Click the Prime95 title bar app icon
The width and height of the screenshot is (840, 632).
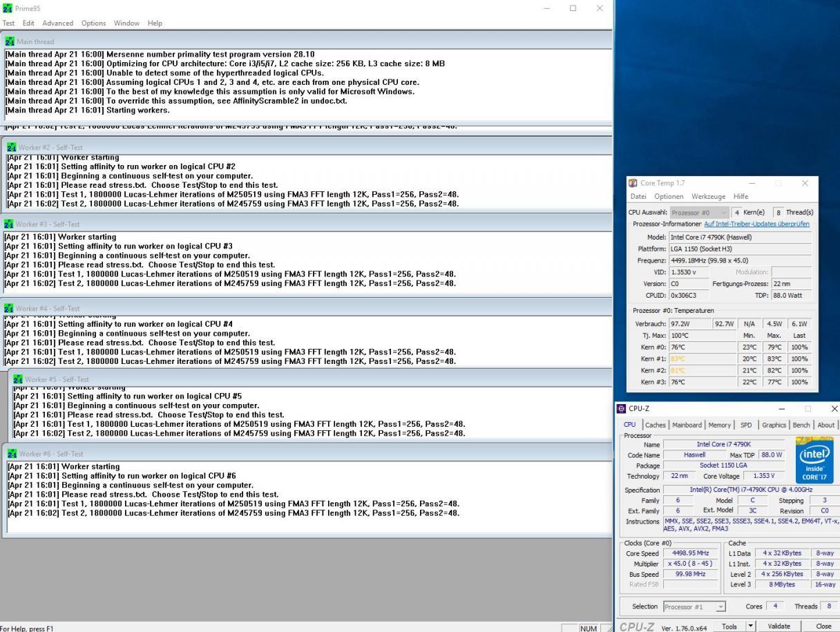tap(8, 8)
